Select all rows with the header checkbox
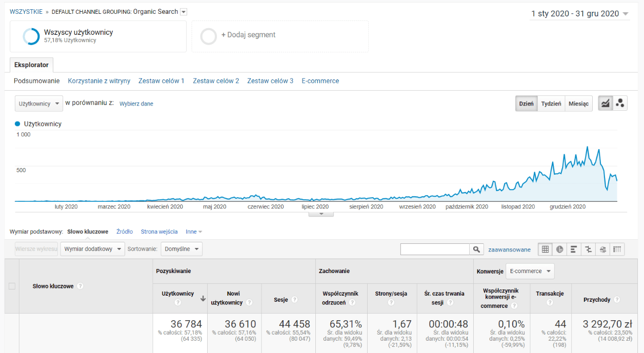This screenshot has height=353, width=644. pyautogui.click(x=12, y=286)
